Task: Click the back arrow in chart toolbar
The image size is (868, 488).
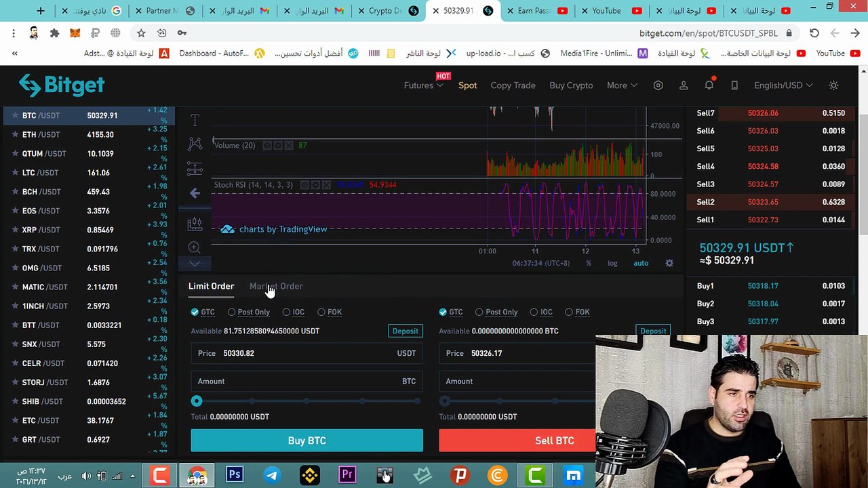Action: click(x=195, y=193)
